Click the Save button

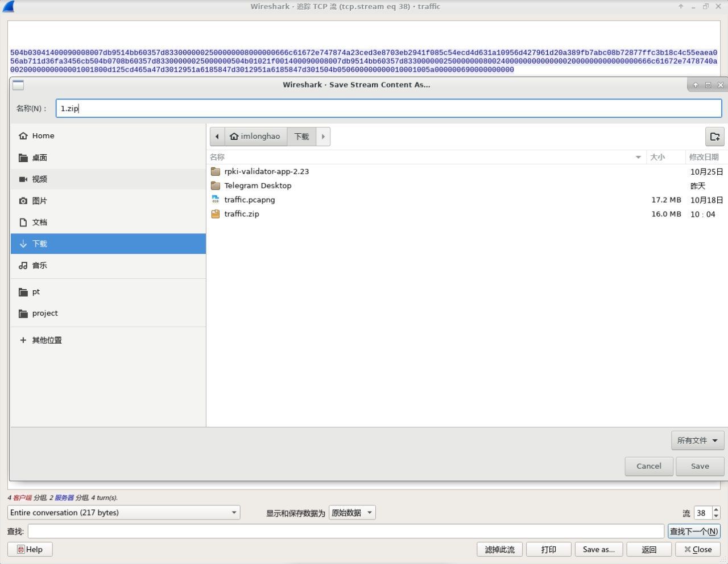click(700, 466)
